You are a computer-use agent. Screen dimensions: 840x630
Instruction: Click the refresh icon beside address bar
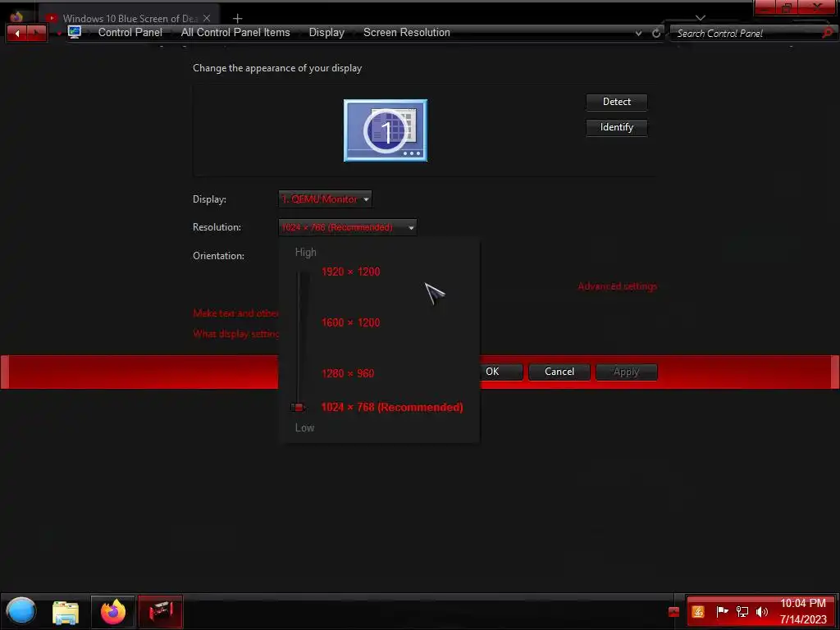(x=656, y=33)
